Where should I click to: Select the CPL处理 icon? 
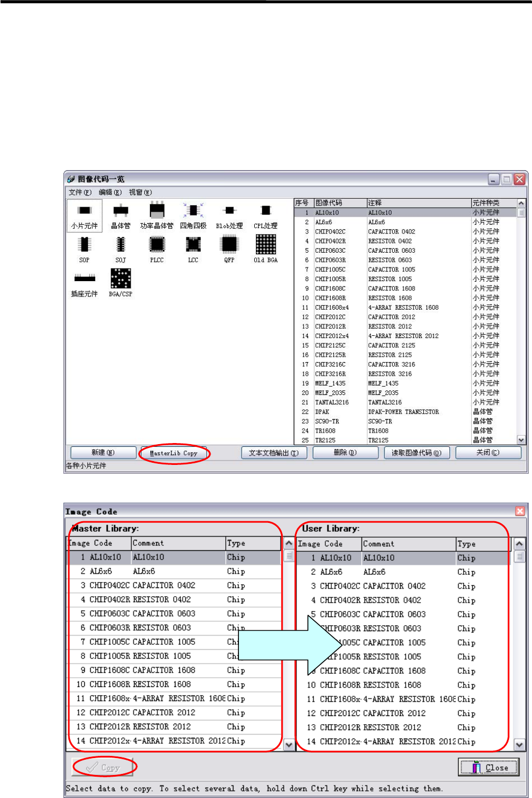(x=266, y=215)
